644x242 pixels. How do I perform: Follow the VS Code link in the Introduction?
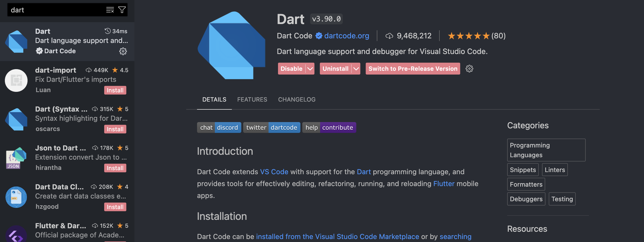pos(274,172)
